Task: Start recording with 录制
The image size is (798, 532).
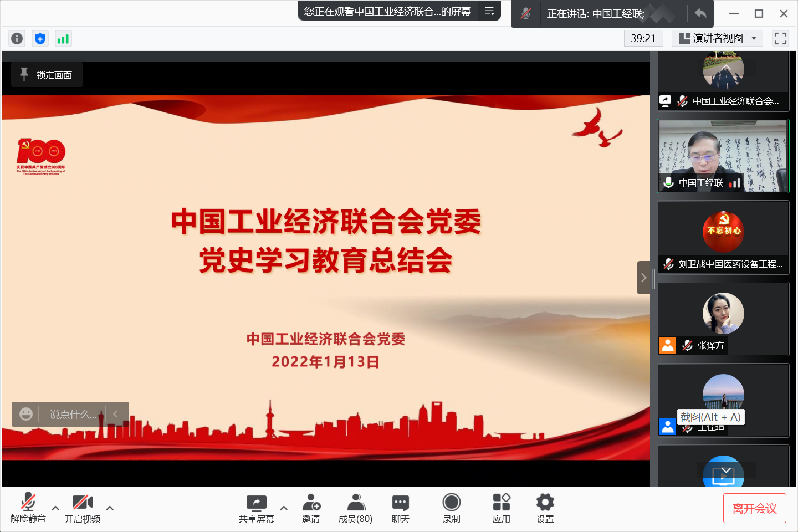Action: point(452,508)
